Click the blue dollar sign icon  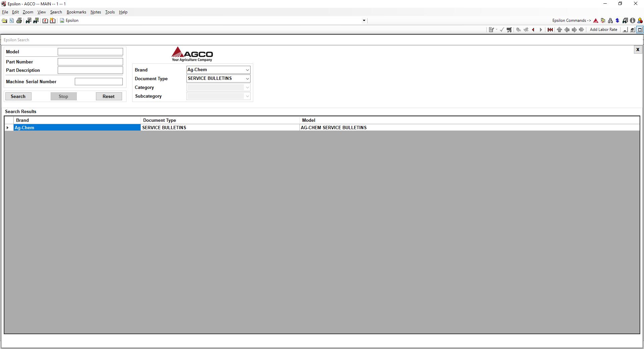coord(617,20)
